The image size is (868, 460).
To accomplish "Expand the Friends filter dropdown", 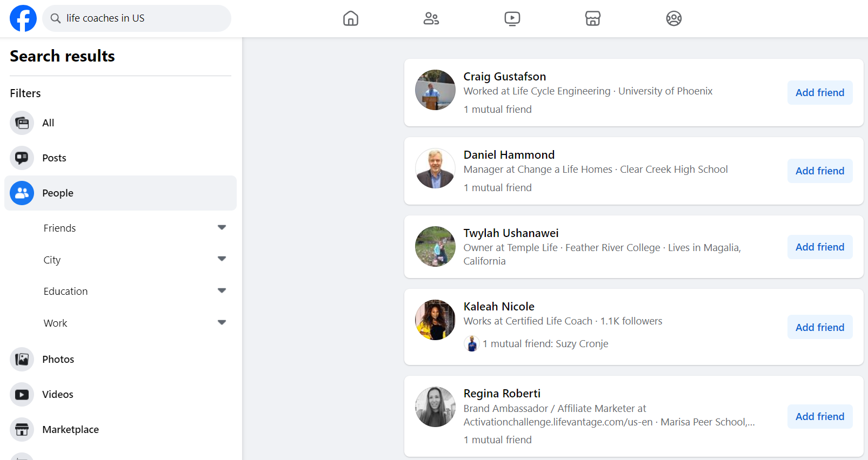I will (222, 227).
